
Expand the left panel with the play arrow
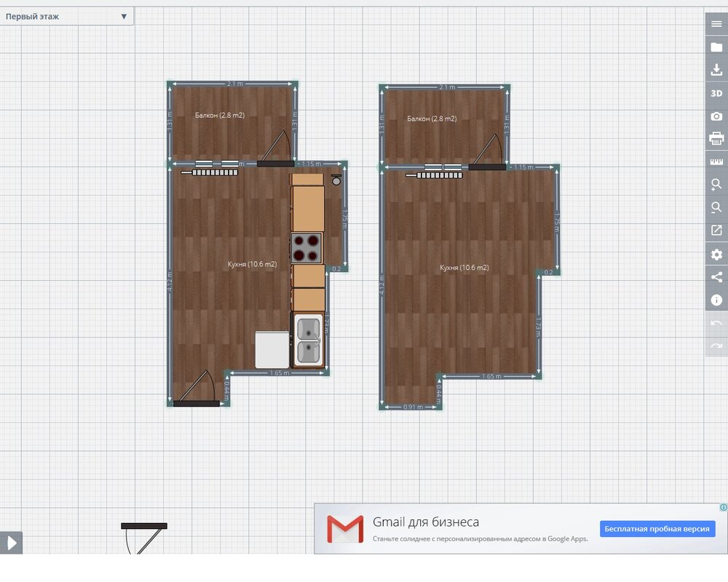[x=11, y=543]
